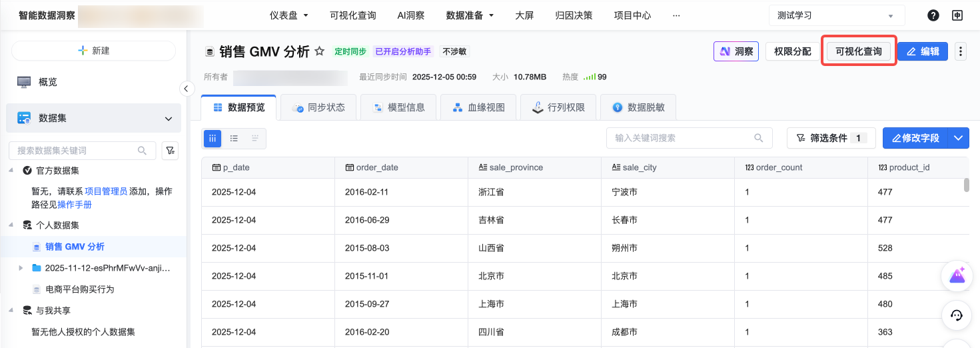Expand the 2025-11-12-esPhrMFwVv folder

(21, 268)
